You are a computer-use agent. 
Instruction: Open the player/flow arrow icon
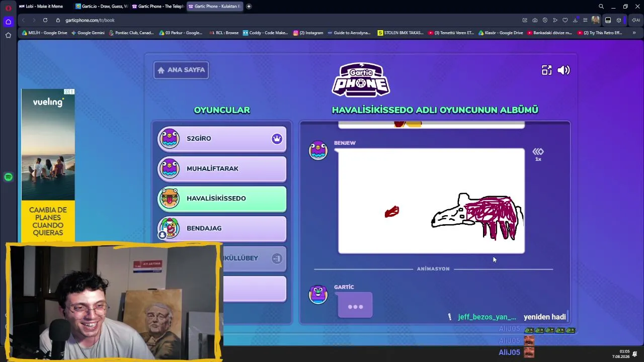tap(555, 20)
